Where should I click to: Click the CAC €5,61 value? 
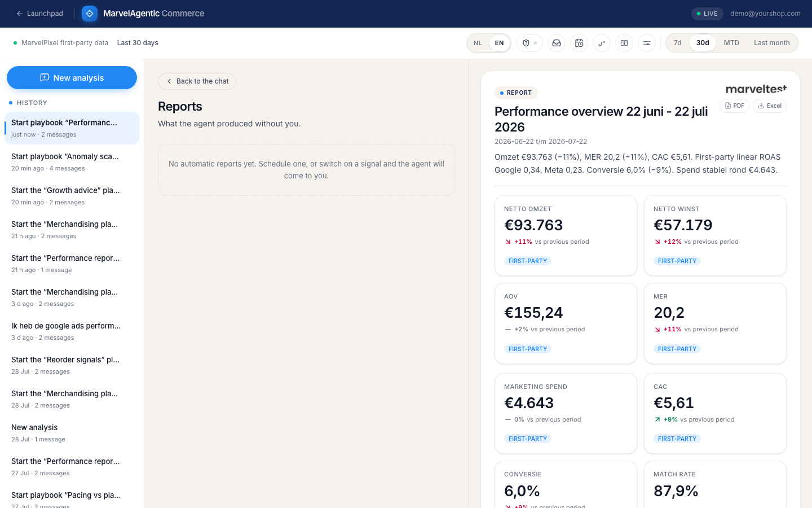674,403
